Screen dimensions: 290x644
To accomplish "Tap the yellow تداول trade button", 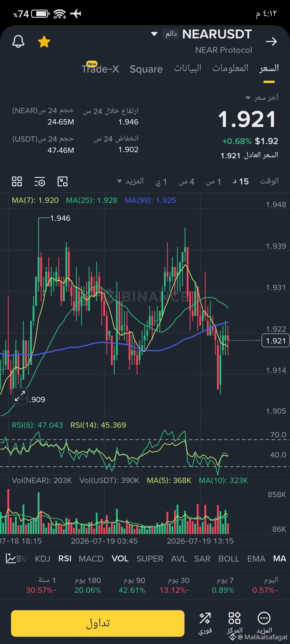I will click(98, 623).
